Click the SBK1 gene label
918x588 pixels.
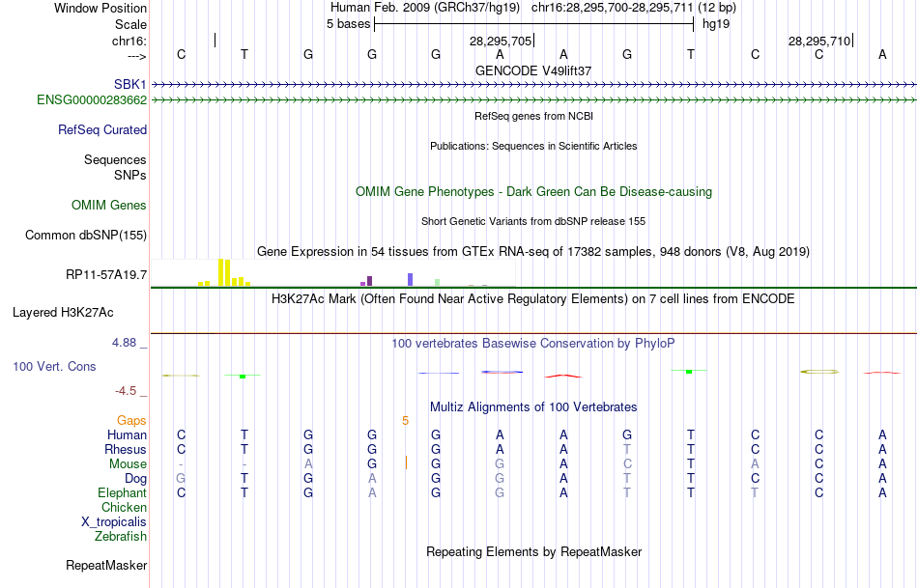coord(130,85)
